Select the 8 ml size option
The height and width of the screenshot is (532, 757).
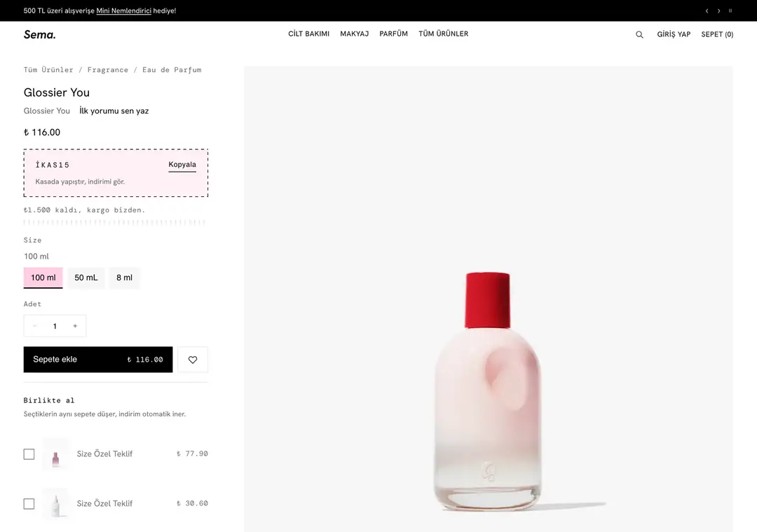[124, 278]
